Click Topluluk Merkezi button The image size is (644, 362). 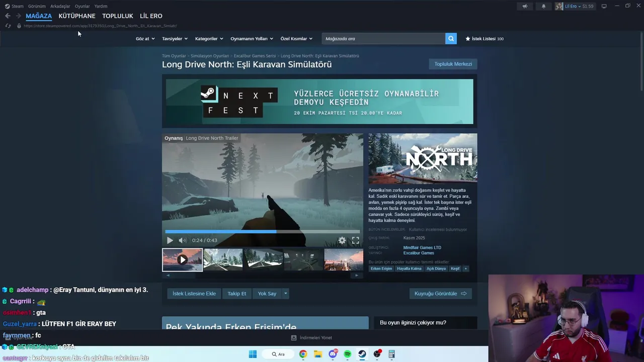(453, 64)
